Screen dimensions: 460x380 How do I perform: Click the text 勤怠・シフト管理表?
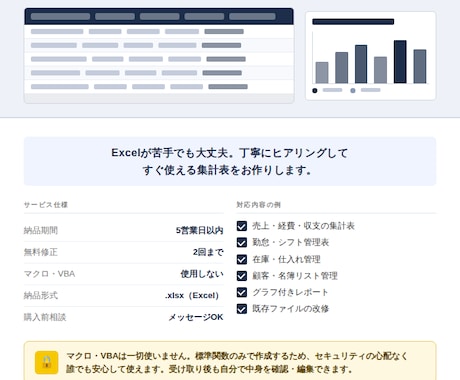291,242
